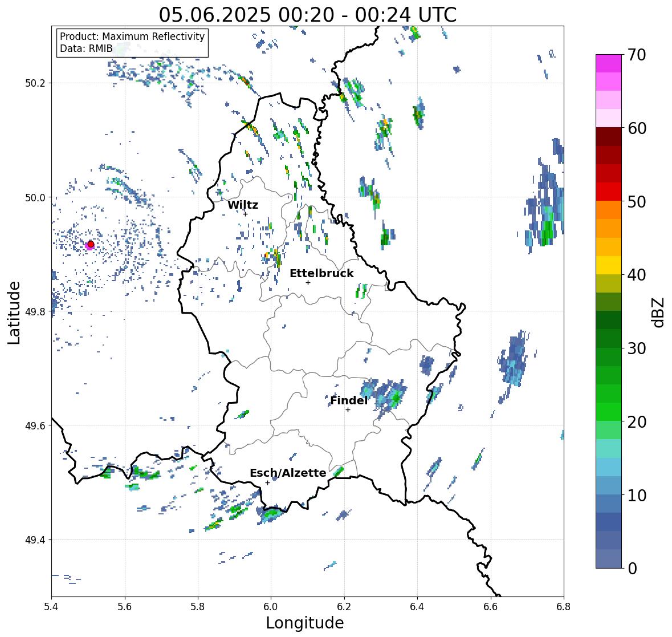Pick the bright red colorbar swatch near 50

click(x=609, y=192)
